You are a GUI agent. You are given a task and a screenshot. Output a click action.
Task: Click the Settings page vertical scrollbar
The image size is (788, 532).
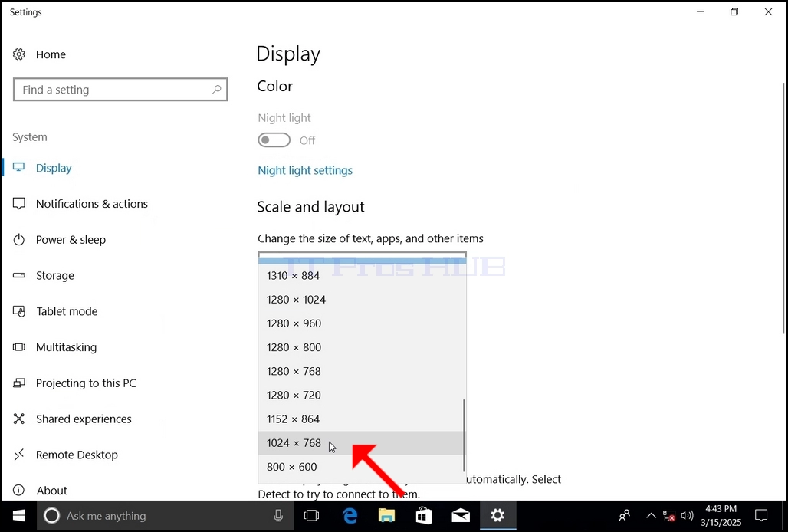pos(784,208)
